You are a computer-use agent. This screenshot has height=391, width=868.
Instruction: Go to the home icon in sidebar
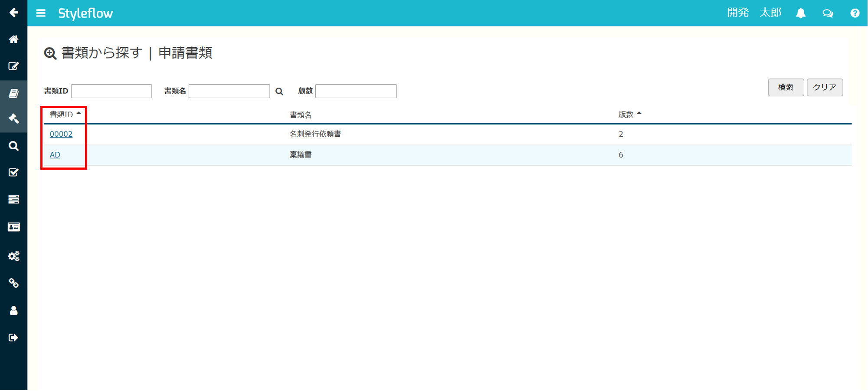coord(13,39)
